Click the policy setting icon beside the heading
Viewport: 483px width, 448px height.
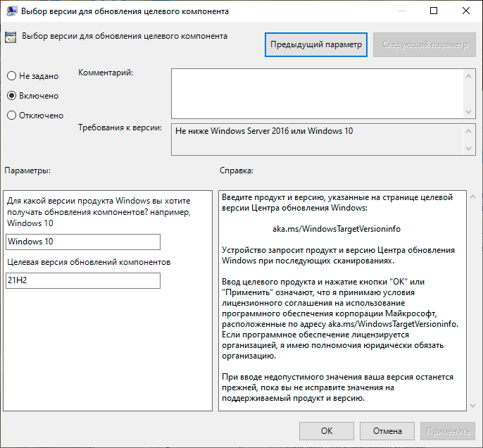pyautogui.click(x=11, y=37)
